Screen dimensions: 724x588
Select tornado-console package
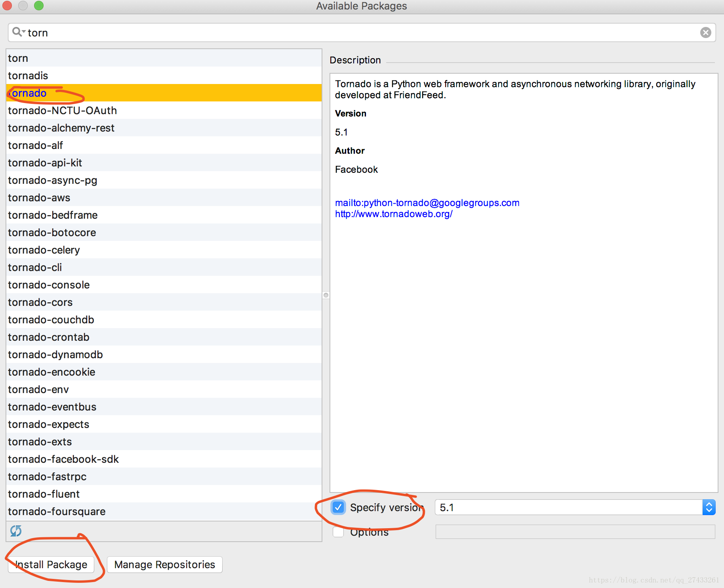pos(164,284)
